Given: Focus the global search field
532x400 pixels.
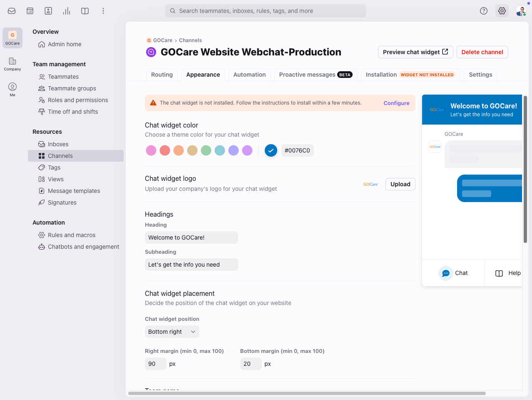Looking at the screenshot, I should (x=266, y=11).
